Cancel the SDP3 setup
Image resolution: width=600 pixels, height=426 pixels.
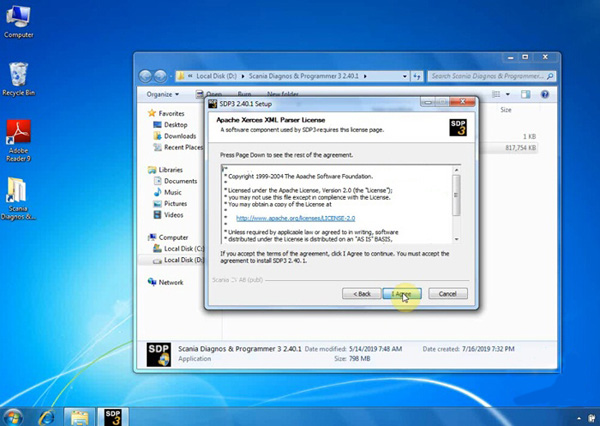point(448,294)
